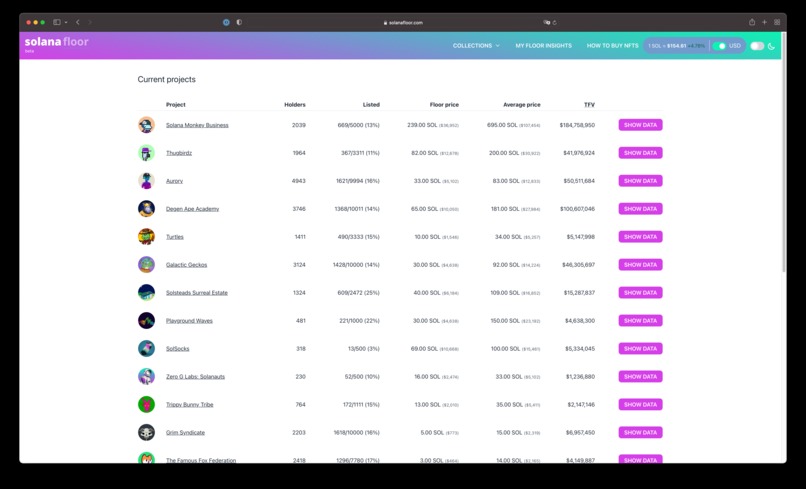
Task: Show data for Thugbirdz
Action: click(640, 153)
